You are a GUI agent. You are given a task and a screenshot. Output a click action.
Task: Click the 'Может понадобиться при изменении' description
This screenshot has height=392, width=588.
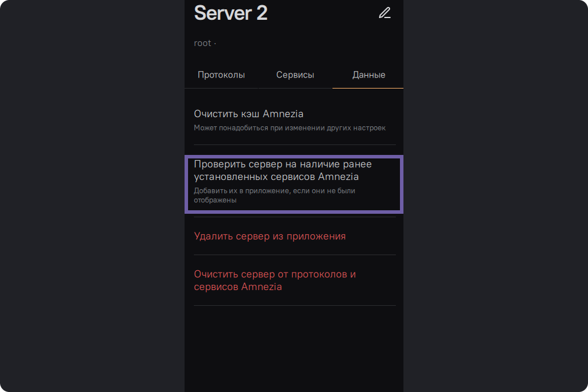(289, 128)
